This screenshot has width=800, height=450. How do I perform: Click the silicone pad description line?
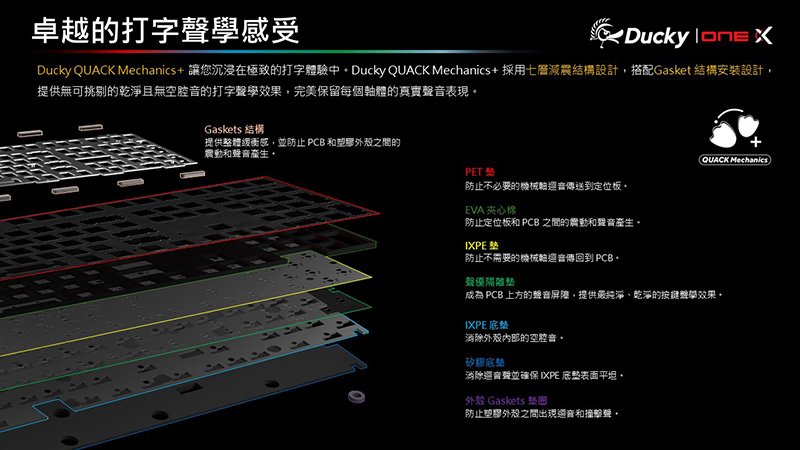pyautogui.click(x=544, y=376)
